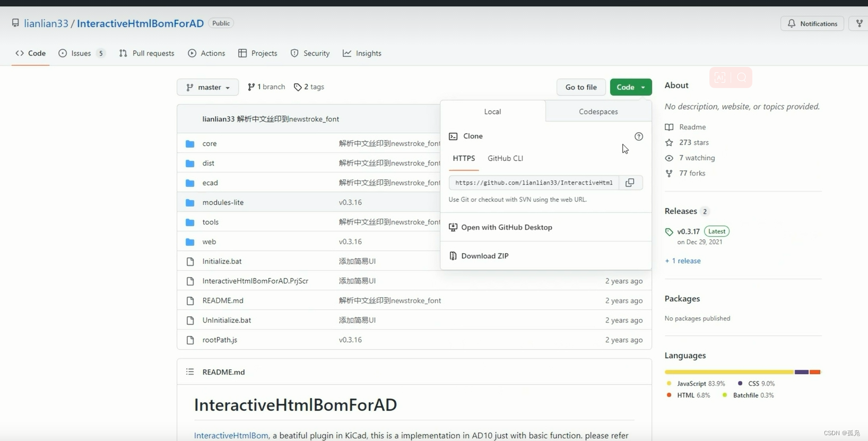Open the master branch dropdown
Image resolution: width=868 pixels, height=441 pixels.
(208, 87)
